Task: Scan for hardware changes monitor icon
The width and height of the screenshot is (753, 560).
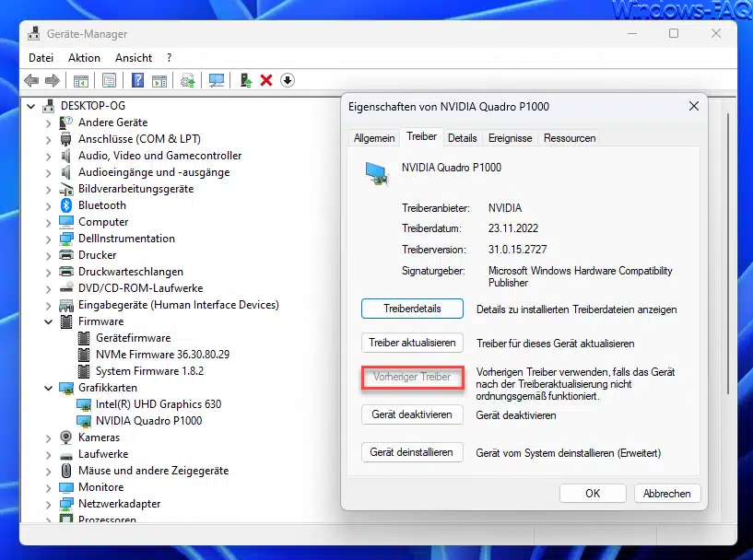Action: pyautogui.click(x=217, y=80)
